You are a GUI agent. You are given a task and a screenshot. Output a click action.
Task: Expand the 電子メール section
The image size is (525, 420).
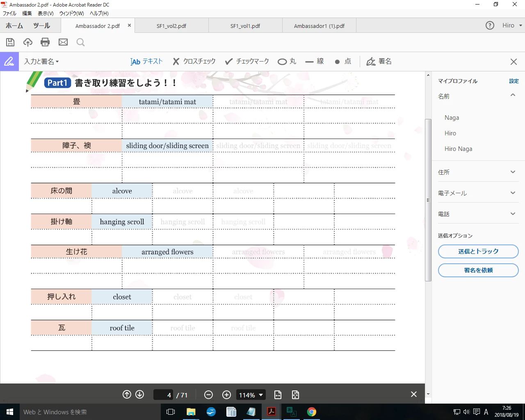(513, 193)
